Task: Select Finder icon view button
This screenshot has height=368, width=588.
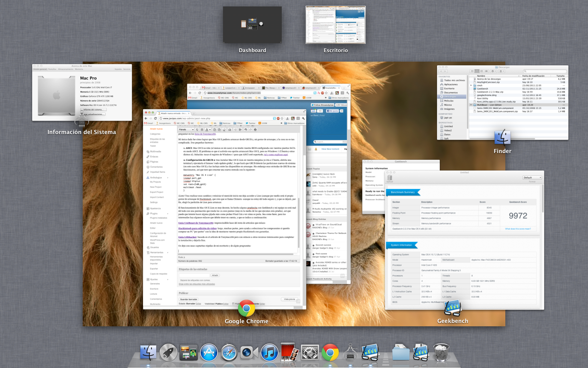Action: click(x=472, y=71)
